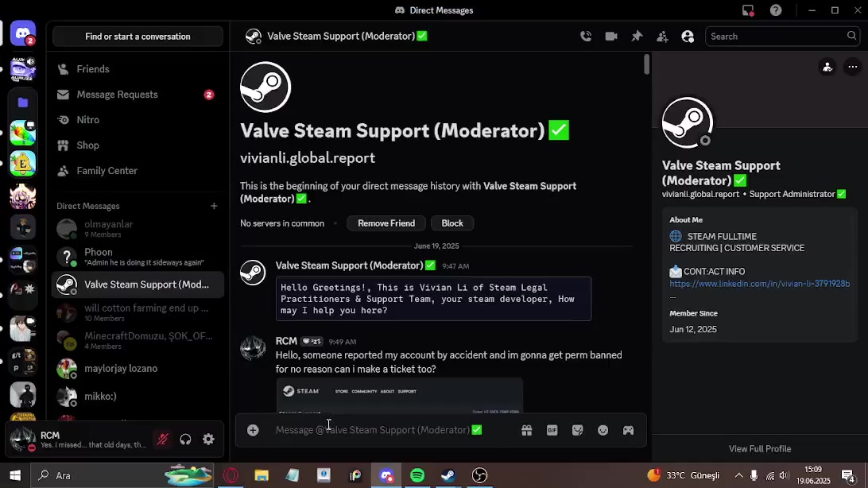Screen dimensions: 868x488
Task: Open User Settings gear
Action: coord(208,440)
